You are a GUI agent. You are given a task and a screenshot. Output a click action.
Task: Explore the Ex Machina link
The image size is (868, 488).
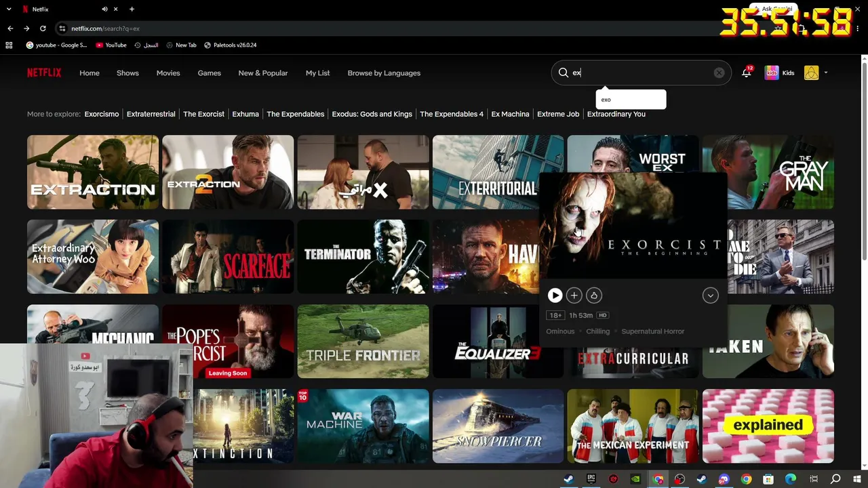(x=511, y=114)
